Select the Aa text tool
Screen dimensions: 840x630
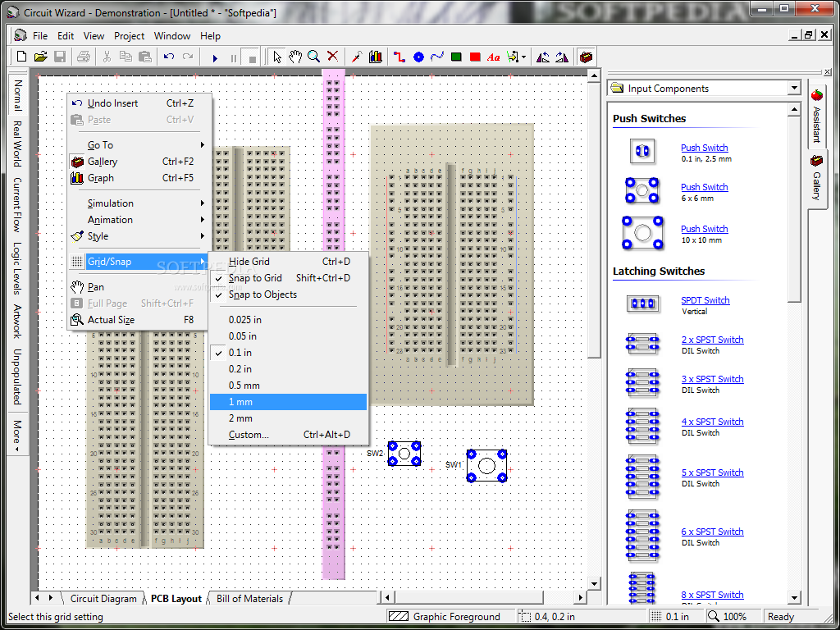pyautogui.click(x=493, y=57)
